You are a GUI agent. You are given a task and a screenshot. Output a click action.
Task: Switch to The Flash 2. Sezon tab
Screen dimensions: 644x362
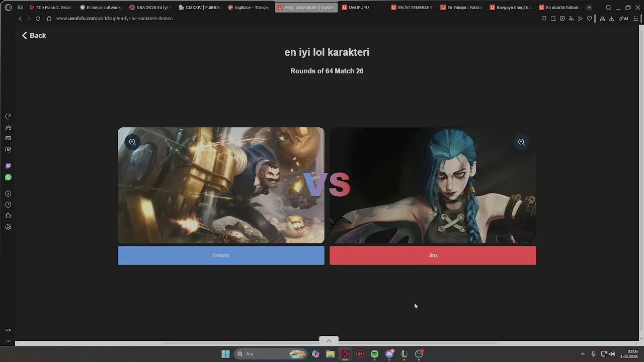[50, 8]
